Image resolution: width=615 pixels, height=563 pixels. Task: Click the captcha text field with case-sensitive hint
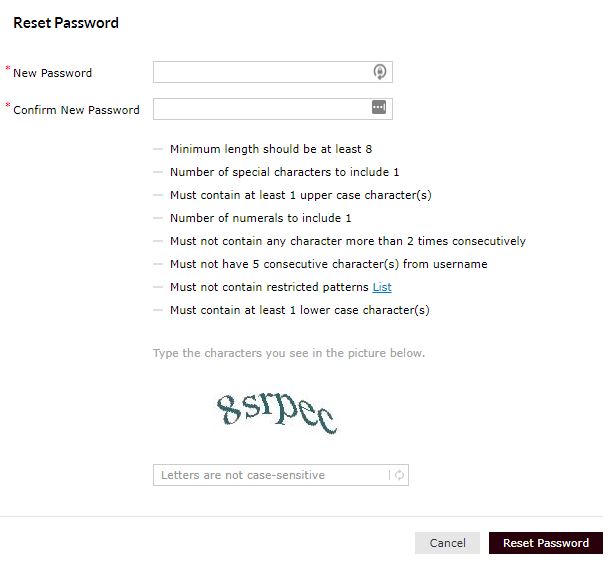click(x=280, y=475)
